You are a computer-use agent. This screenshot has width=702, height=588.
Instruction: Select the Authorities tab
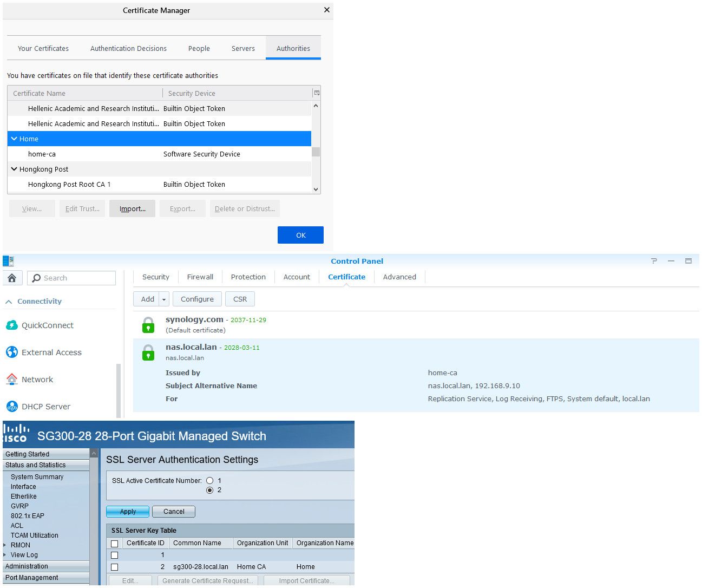[x=293, y=48]
